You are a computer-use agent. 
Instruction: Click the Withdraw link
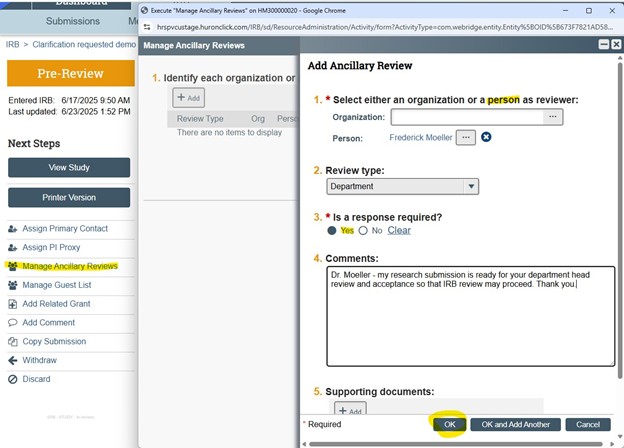(x=39, y=360)
